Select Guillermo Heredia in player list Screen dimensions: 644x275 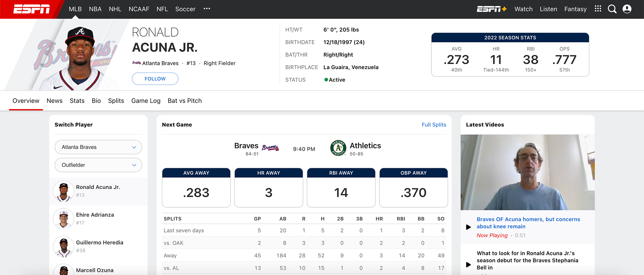click(x=100, y=242)
